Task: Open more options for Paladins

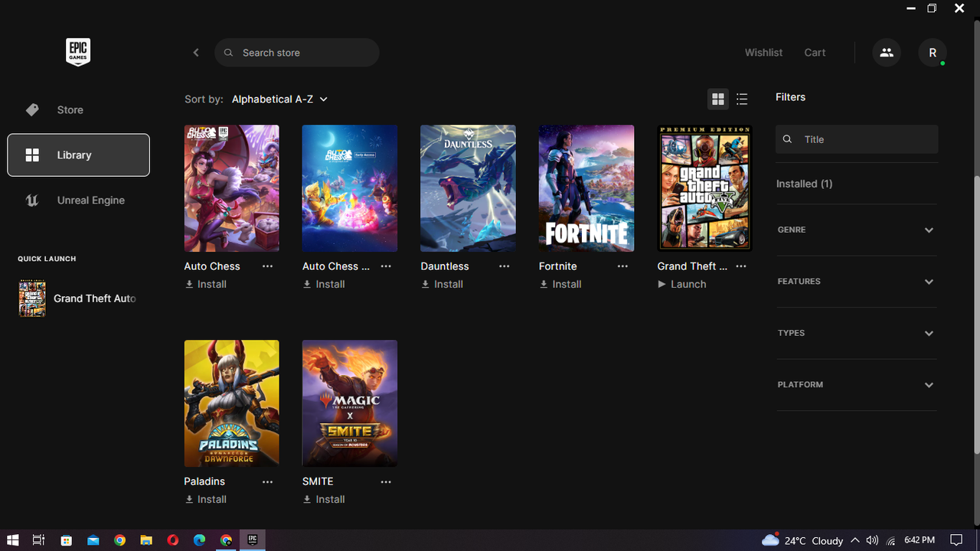Action: click(267, 482)
